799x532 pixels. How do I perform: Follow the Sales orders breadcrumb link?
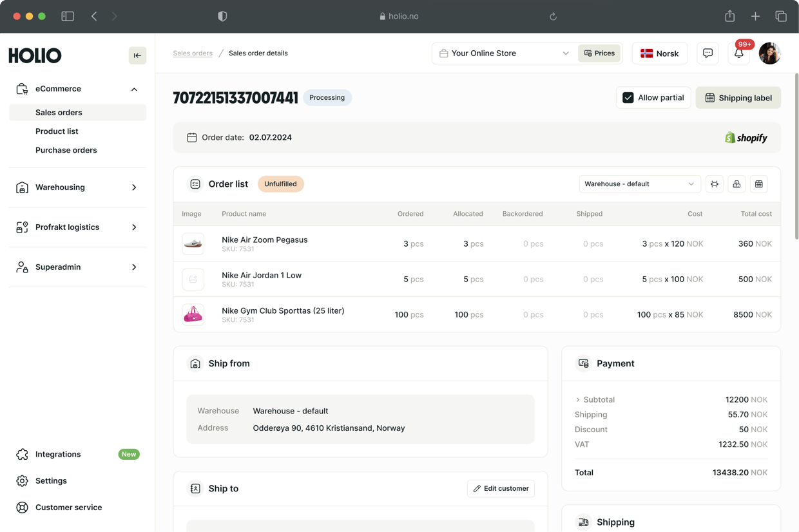193,53
